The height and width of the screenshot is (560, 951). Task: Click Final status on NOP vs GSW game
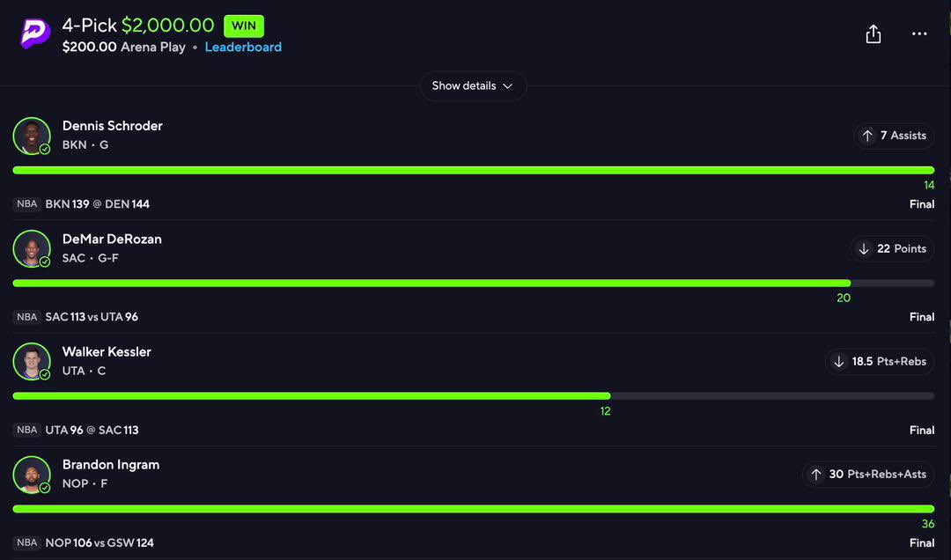pos(922,542)
